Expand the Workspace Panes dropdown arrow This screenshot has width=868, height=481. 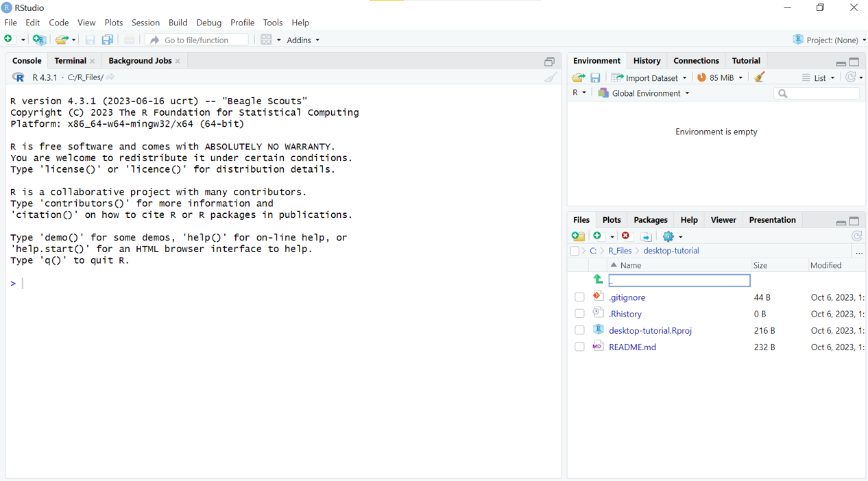[x=278, y=40]
